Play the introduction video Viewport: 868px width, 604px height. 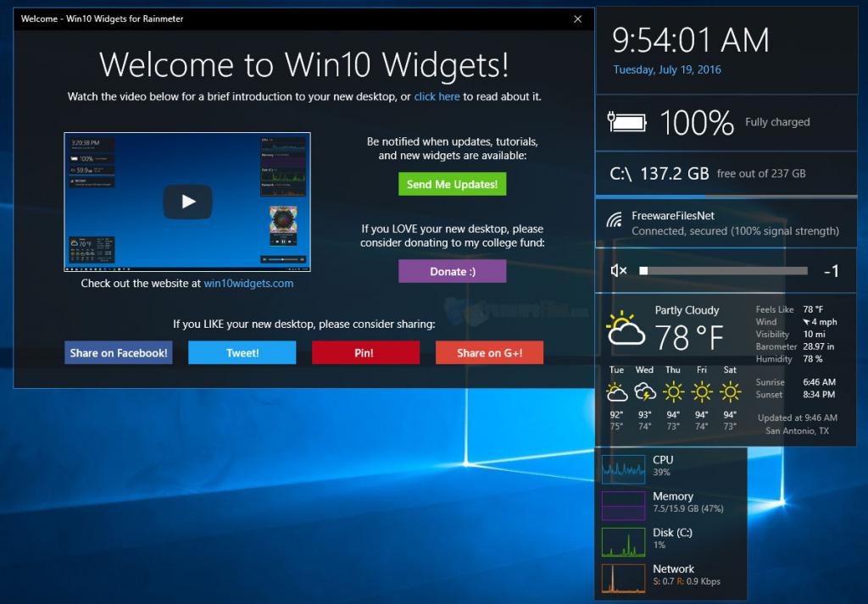[x=187, y=202]
